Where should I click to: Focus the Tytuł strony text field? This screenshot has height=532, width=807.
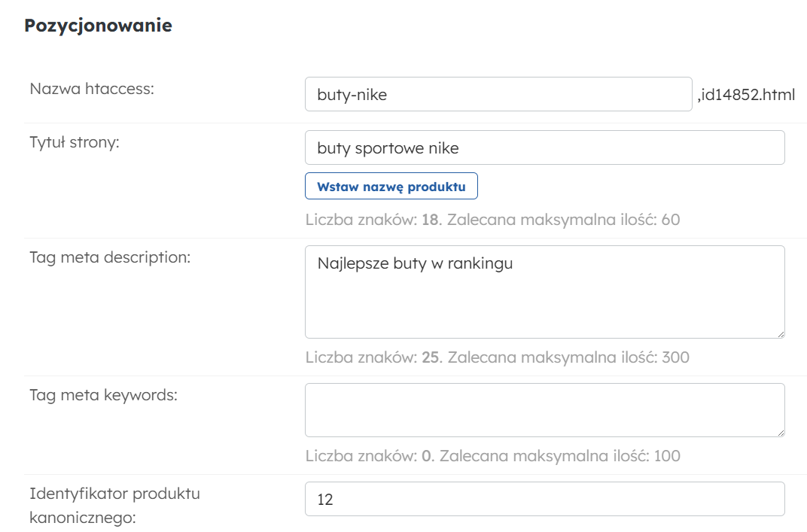[544, 148]
